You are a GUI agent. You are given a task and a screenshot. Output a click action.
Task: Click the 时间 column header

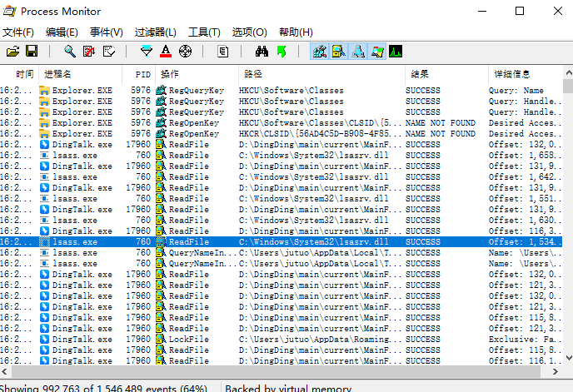coord(19,74)
